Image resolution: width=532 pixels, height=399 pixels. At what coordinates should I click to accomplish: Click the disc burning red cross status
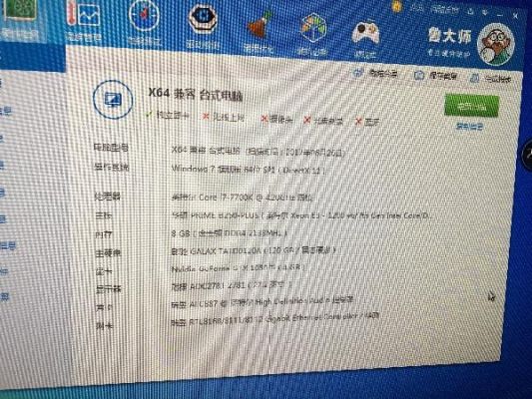[x=323, y=121]
